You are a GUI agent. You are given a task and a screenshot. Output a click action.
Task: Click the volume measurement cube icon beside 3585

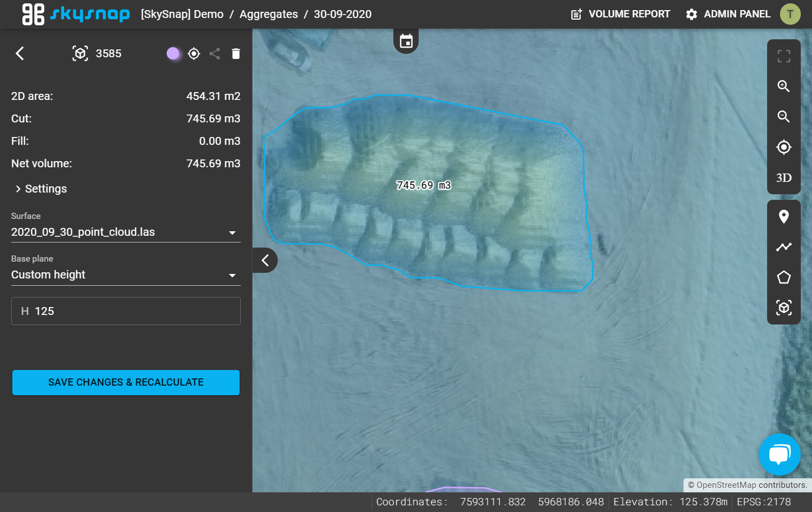click(x=80, y=53)
